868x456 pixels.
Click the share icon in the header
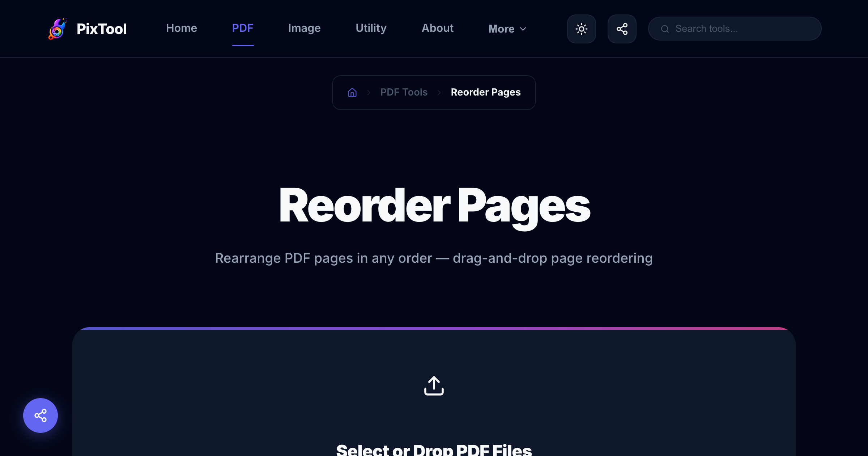622,29
